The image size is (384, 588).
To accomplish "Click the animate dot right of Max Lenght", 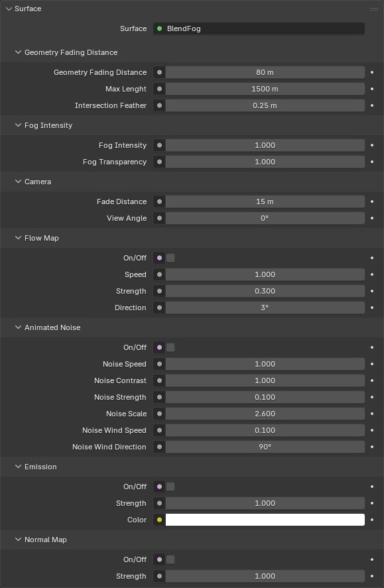I will pyautogui.click(x=372, y=89).
